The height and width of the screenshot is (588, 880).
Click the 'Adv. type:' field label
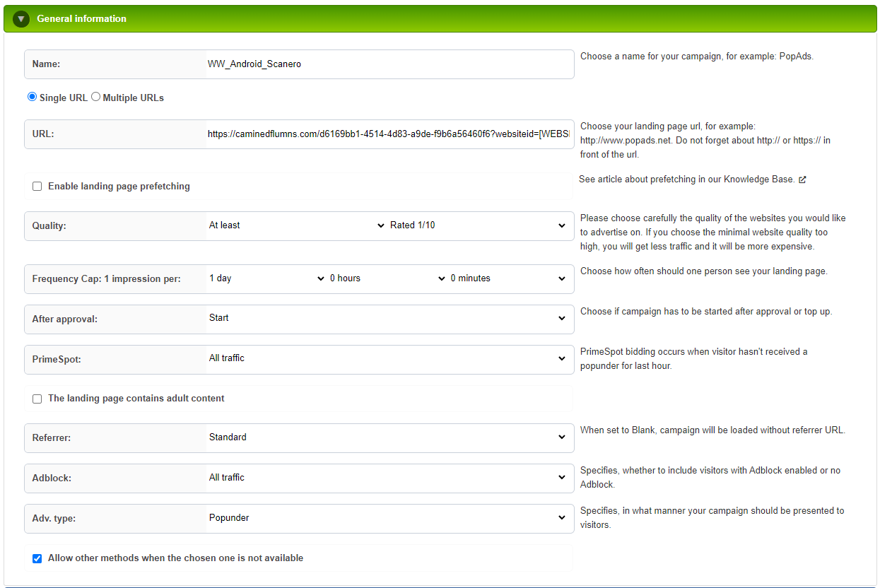point(54,519)
